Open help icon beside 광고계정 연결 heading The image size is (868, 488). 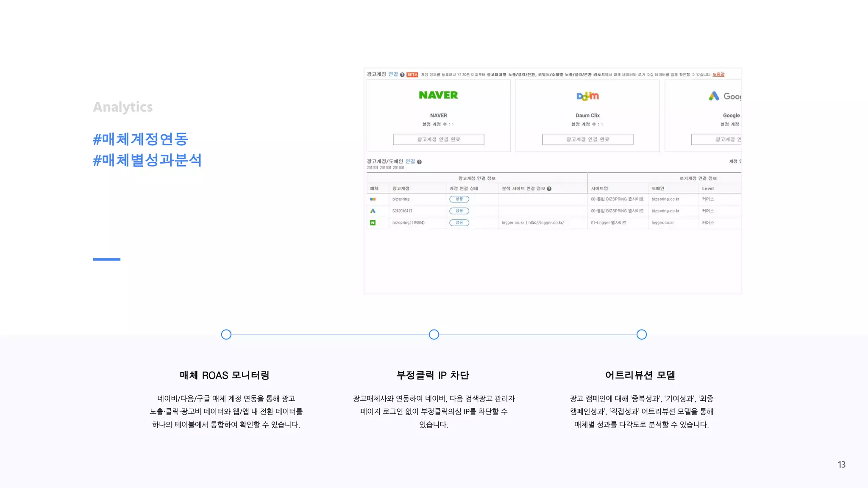click(402, 75)
